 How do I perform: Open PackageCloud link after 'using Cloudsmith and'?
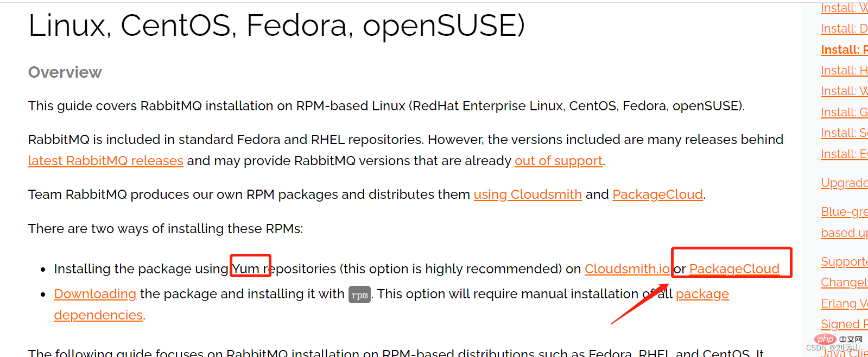[x=657, y=195]
